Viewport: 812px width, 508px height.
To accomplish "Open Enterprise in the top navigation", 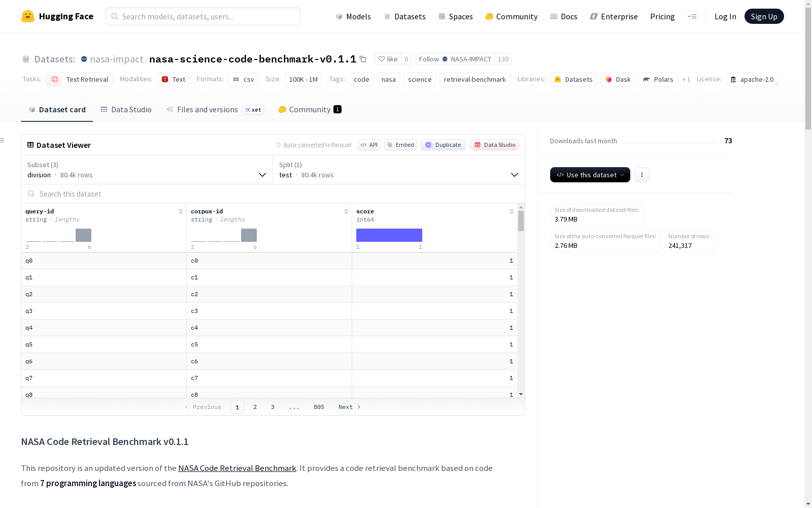I will [x=614, y=16].
